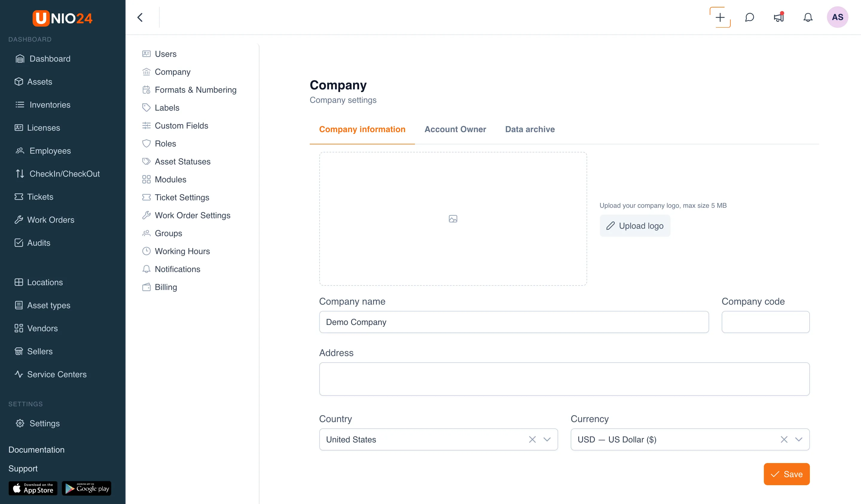The height and width of the screenshot is (504, 861).
Task: Click the App Store download badge
Action: [x=33, y=488]
